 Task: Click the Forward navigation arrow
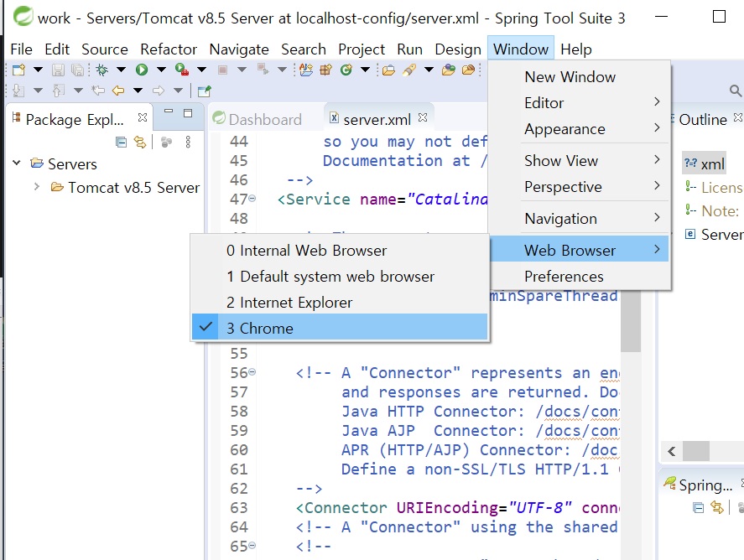click(x=159, y=90)
